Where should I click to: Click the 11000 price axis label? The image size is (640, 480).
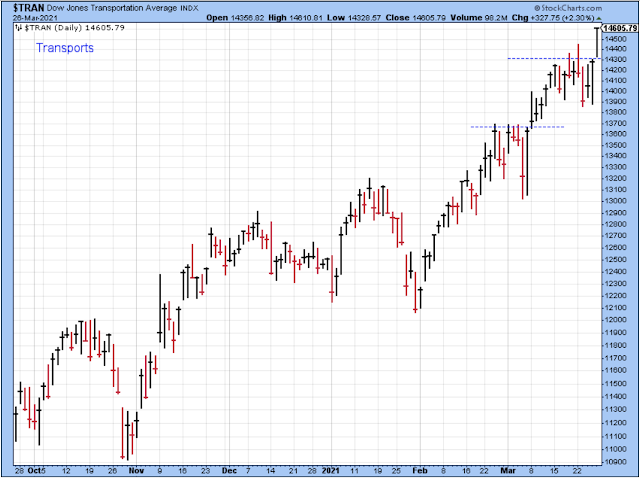click(614, 449)
